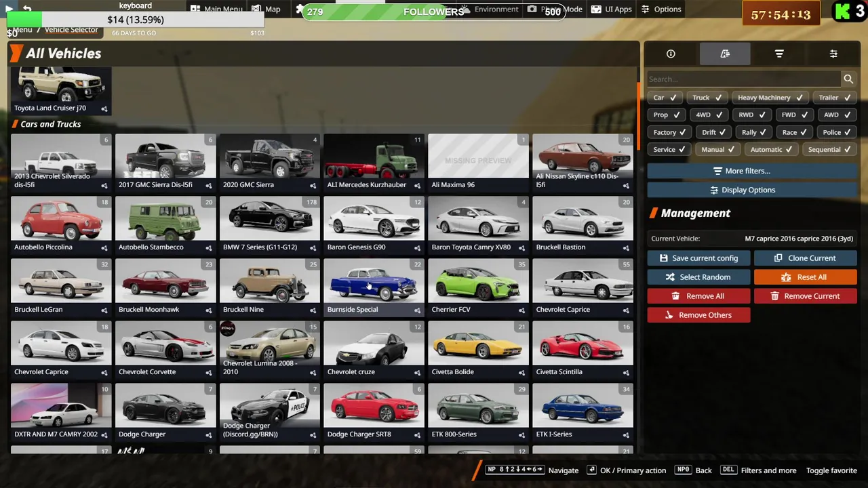
Task: Open the Main Menu item
Action: (217, 9)
